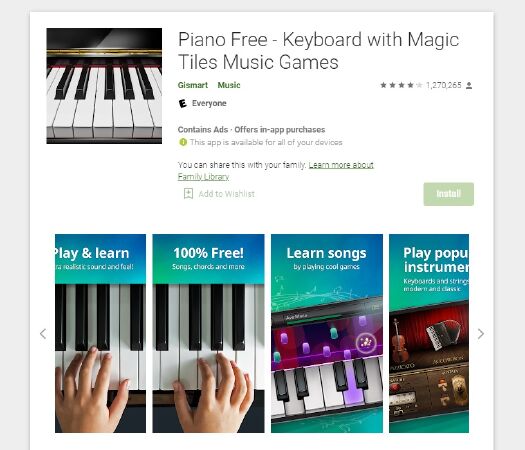Open the Learn songs screenshot

click(327, 333)
